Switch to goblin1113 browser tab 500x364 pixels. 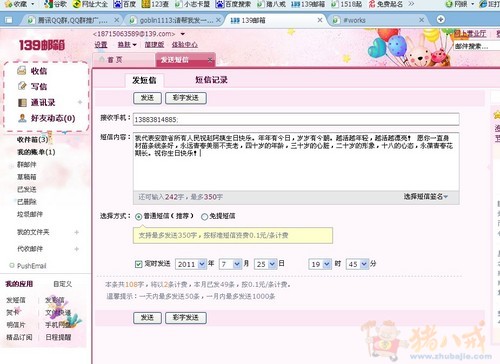[x=176, y=20]
